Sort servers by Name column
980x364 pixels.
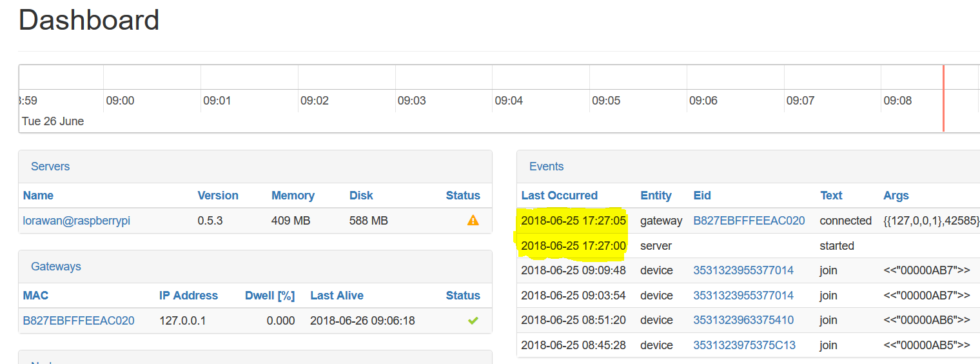coord(38,196)
